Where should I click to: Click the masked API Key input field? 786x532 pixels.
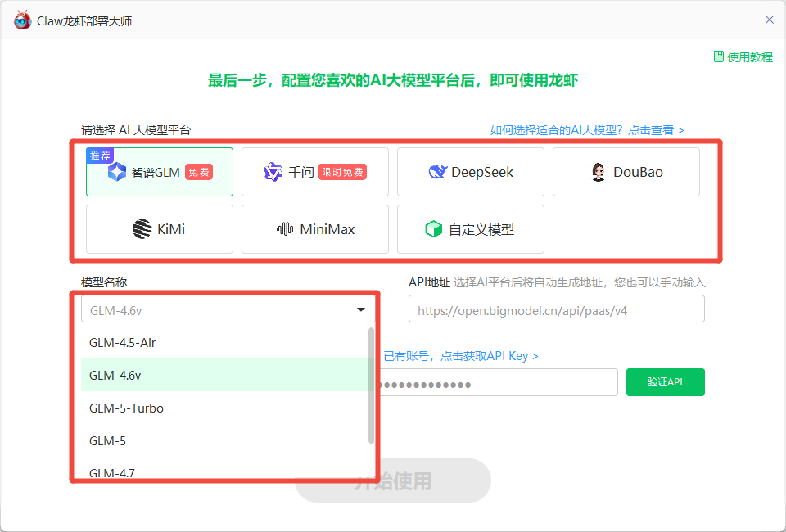pos(498,382)
